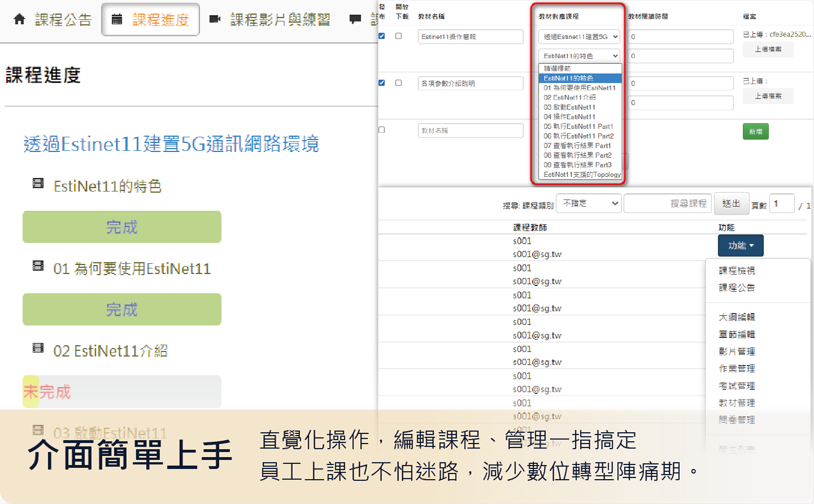Click film icon beside 01 為何要使用EstiNet11 chapter
814x504 pixels.
tap(38, 266)
